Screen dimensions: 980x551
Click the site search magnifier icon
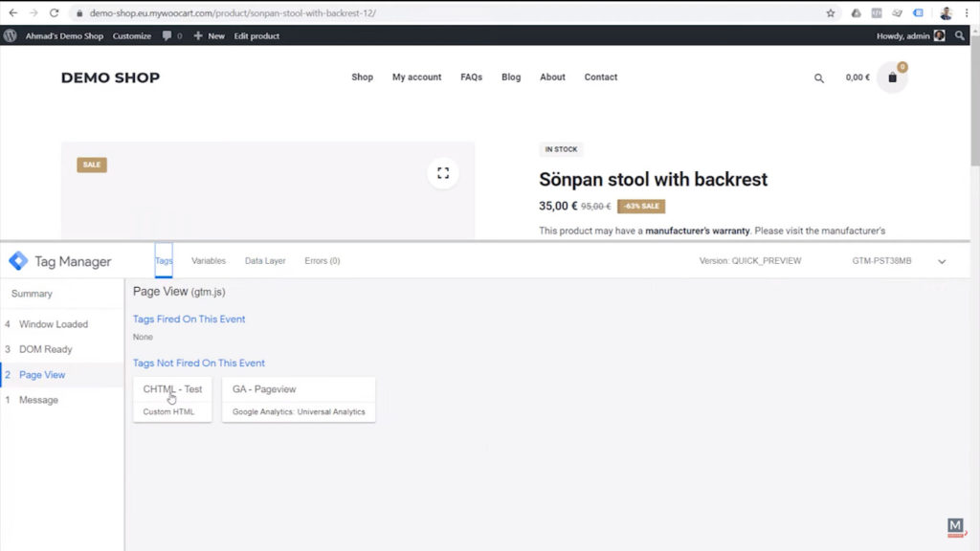tap(818, 77)
